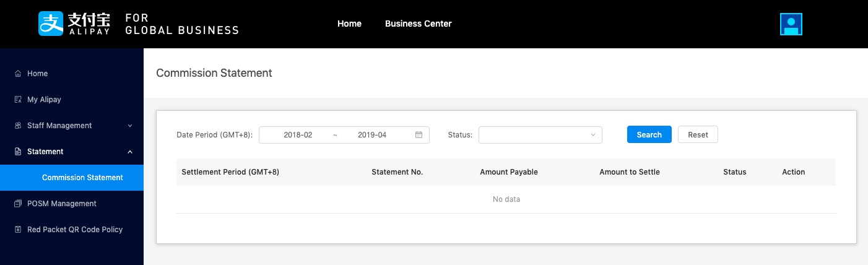Open the user avatar icon in header
This screenshot has width=868, height=265.
click(x=791, y=24)
